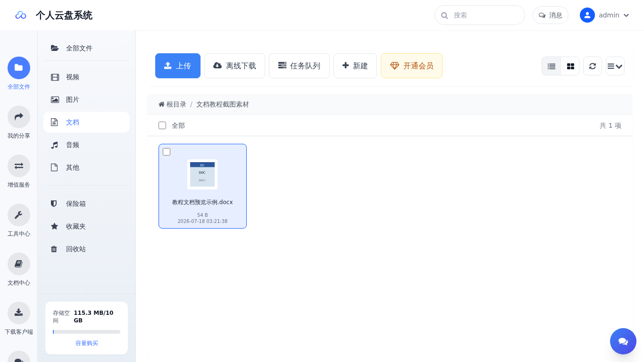The image size is (644, 362).
Task: Open 下载客户端 download icon
Action: click(19, 313)
